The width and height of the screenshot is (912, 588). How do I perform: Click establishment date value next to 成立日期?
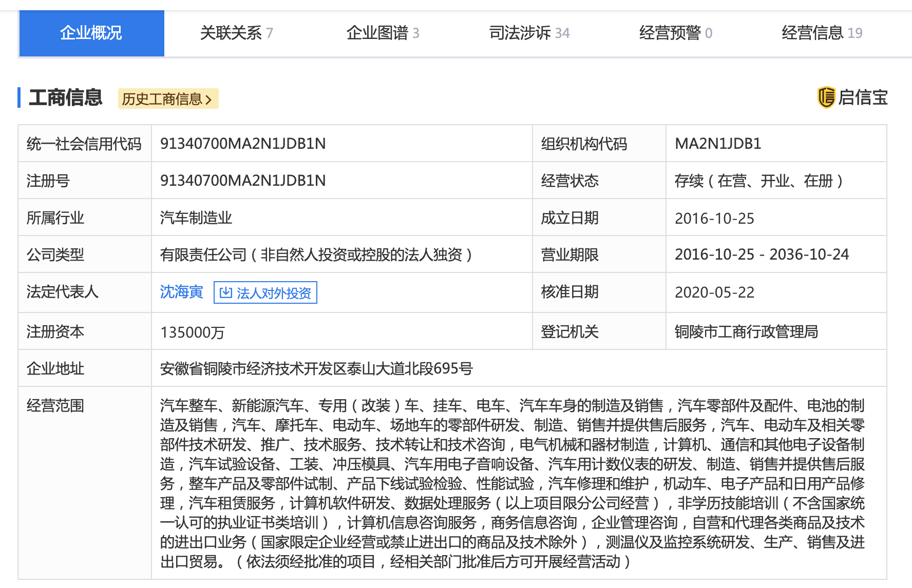(x=714, y=218)
